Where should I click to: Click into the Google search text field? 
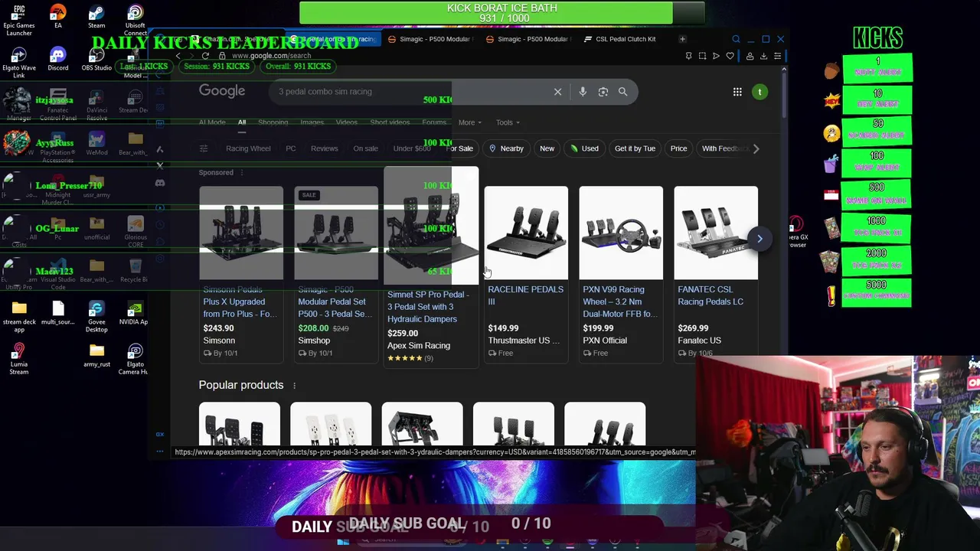coord(410,92)
